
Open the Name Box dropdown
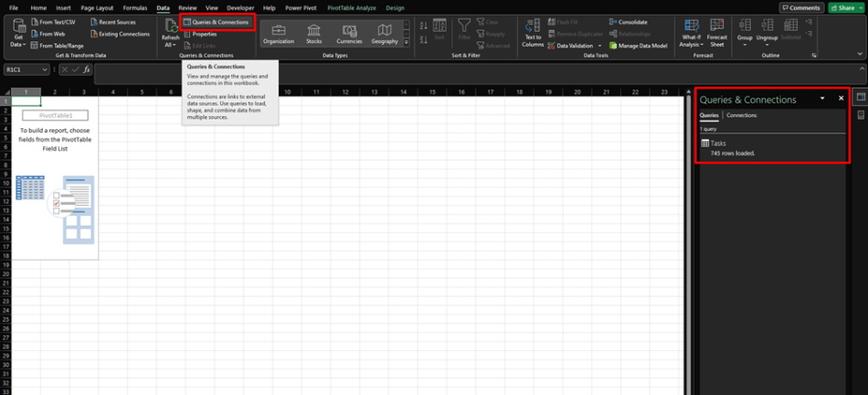point(45,69)
